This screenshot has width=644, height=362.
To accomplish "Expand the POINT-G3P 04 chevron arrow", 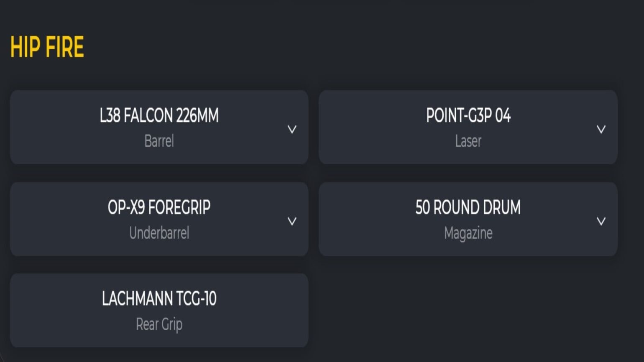I will 601,129.
